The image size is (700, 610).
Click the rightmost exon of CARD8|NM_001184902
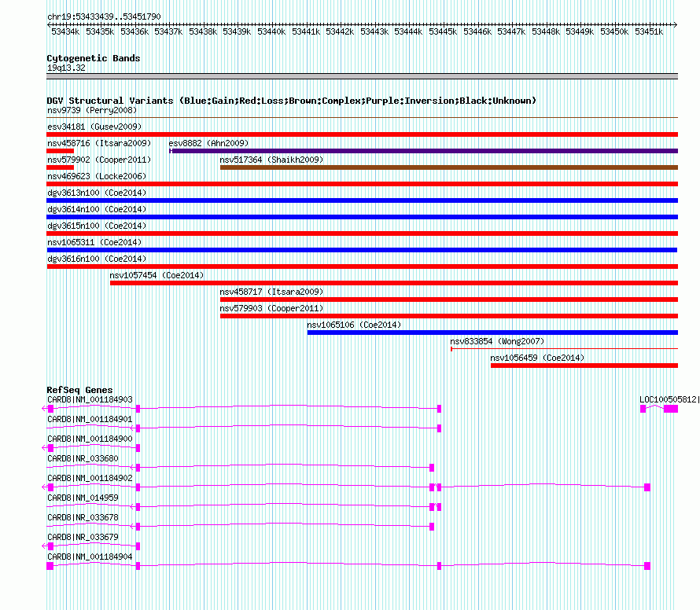tap(647, 487)
